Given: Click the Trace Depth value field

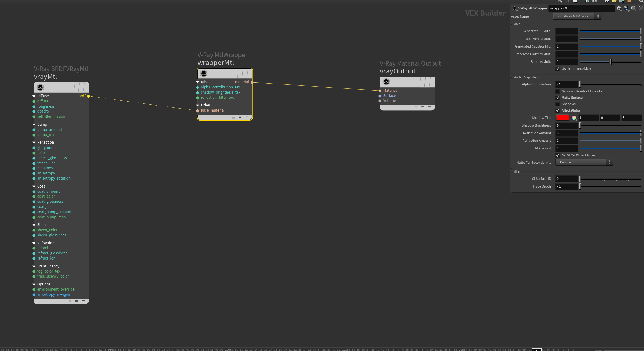Looking at the screenshot, I should (567, 186).
